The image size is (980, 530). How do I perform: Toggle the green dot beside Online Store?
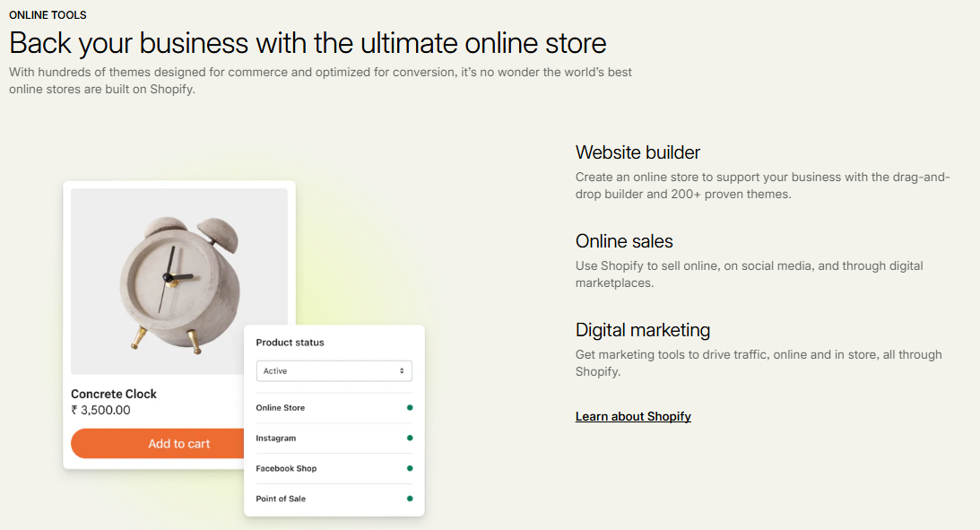tap(410, 408)
